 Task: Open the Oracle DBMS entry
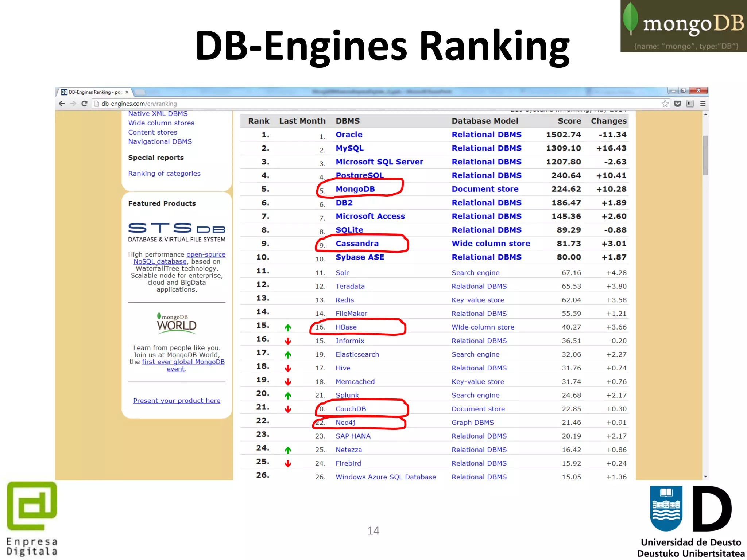click(x=349, y=135)
